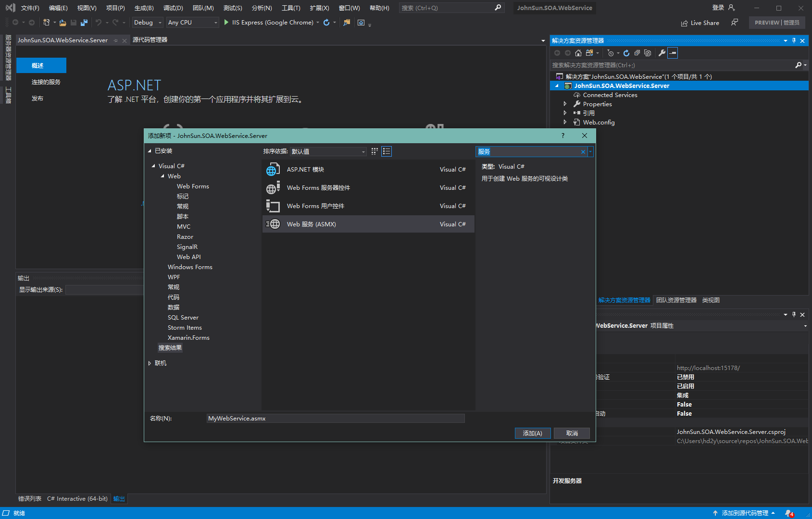Clear the dialog search box with X
Image resolution: width=812 pixels, height=519 pixels.
tap(583, 152)
